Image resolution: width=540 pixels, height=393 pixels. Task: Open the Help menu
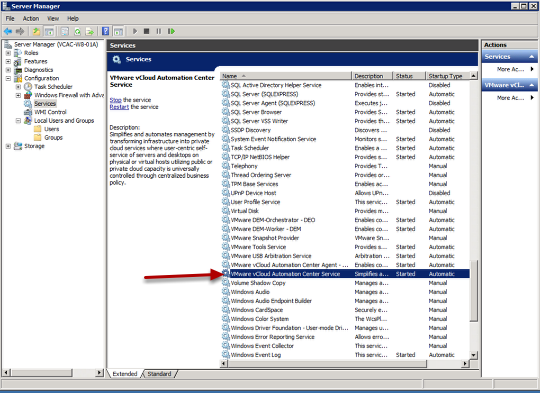(x=73, y=18)
